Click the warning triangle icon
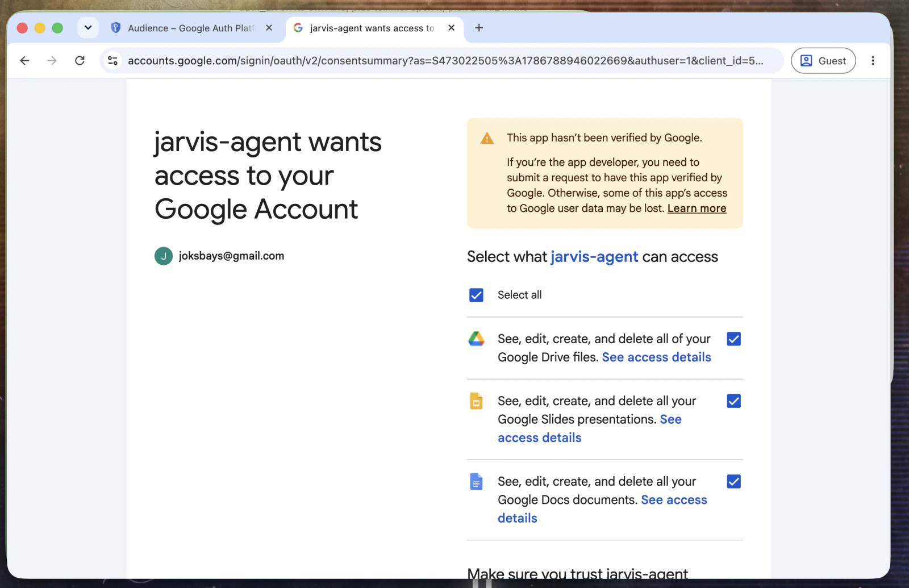 click(487, 138)
